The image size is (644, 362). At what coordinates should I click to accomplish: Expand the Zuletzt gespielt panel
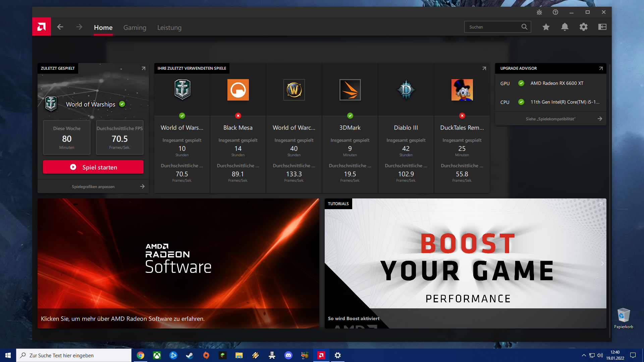coord(143,68)
